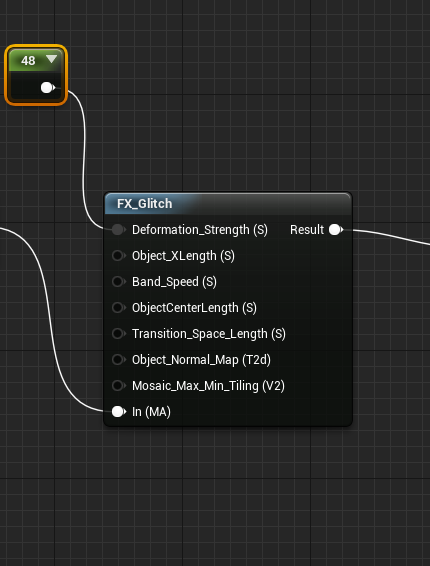
Task: Select the FX_Glitch node title bar
Action: pyautogui.click(x=228, y=204)
